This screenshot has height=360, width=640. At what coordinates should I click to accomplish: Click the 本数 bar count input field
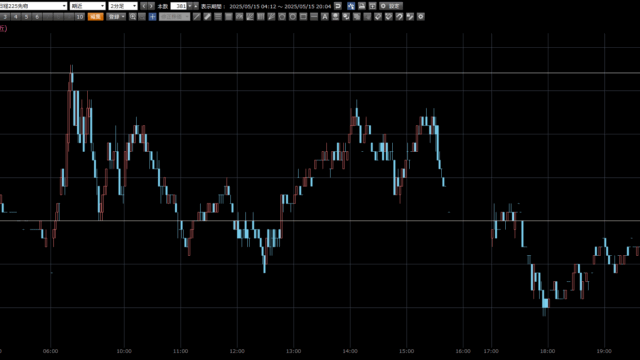coord(178,6)
